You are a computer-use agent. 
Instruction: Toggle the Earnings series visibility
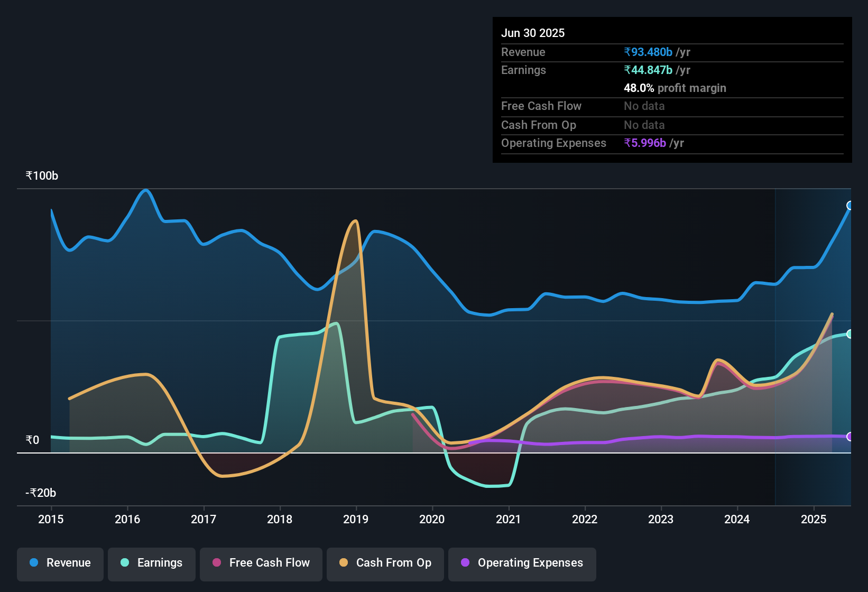(x=151, y=563)
